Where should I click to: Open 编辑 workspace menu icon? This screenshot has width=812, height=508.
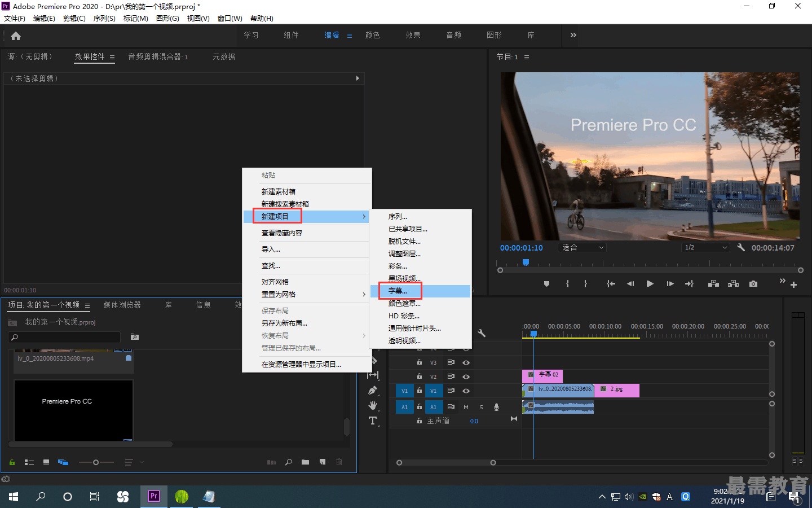[350, 36]
